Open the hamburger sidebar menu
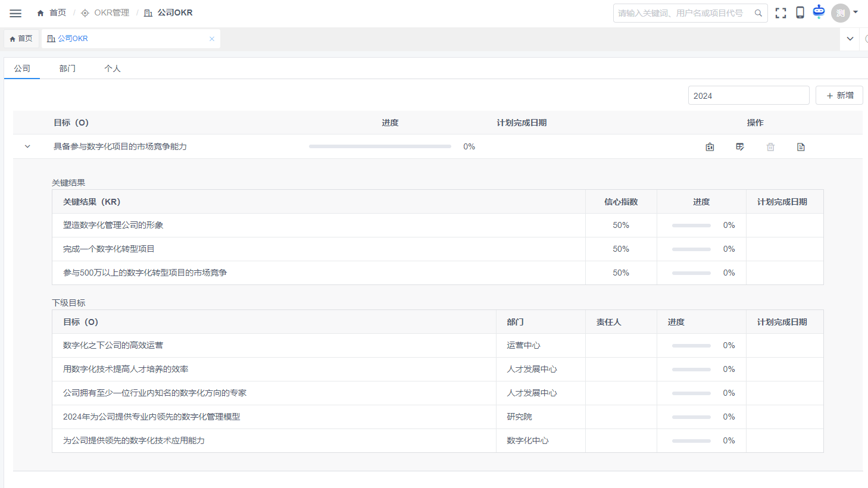The height and width of the screenshot is (488, 868). pyautogui.click(x=15, y=13)
